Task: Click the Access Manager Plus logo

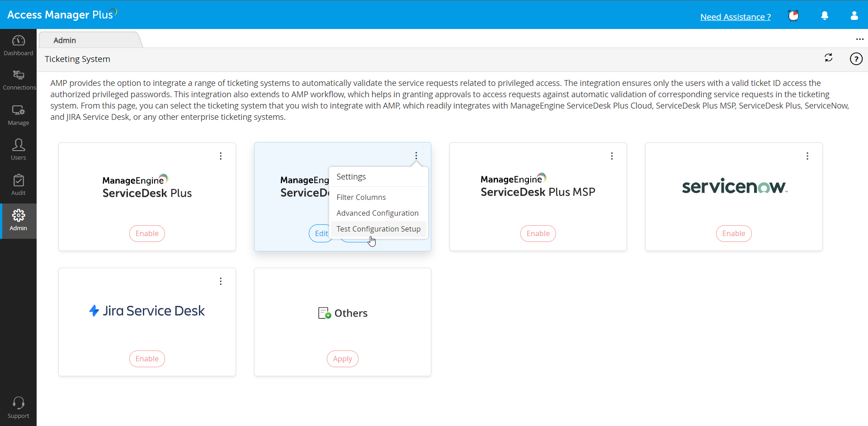Action: pyautogui.click(x=62, y=14)
